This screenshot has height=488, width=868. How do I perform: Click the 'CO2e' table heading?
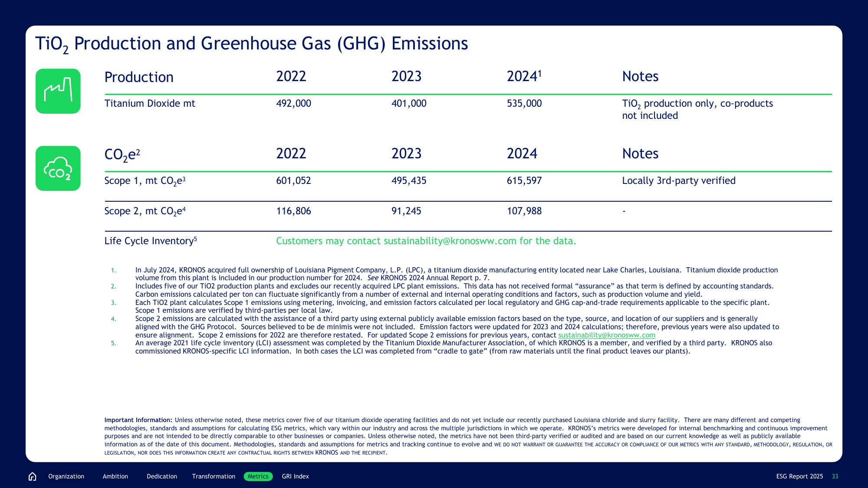pyautogui.click(x=122, y=154)
